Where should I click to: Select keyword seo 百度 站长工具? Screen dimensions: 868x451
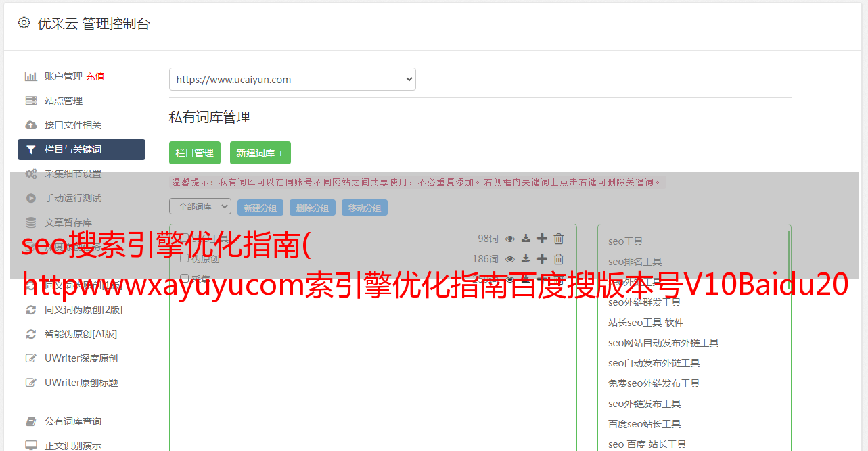647,444
